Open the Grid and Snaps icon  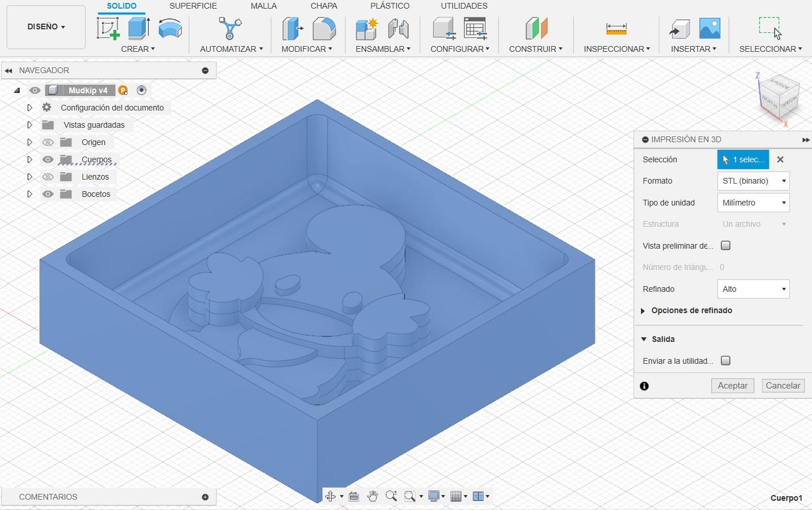pos(456,496)
